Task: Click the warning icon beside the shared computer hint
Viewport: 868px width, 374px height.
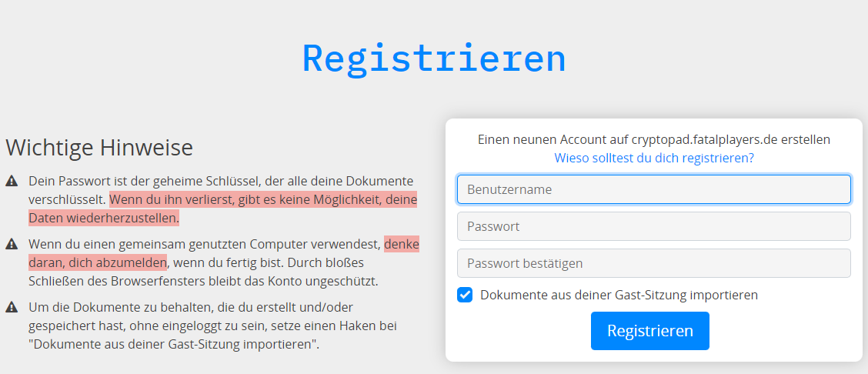Action: [11, 243]
